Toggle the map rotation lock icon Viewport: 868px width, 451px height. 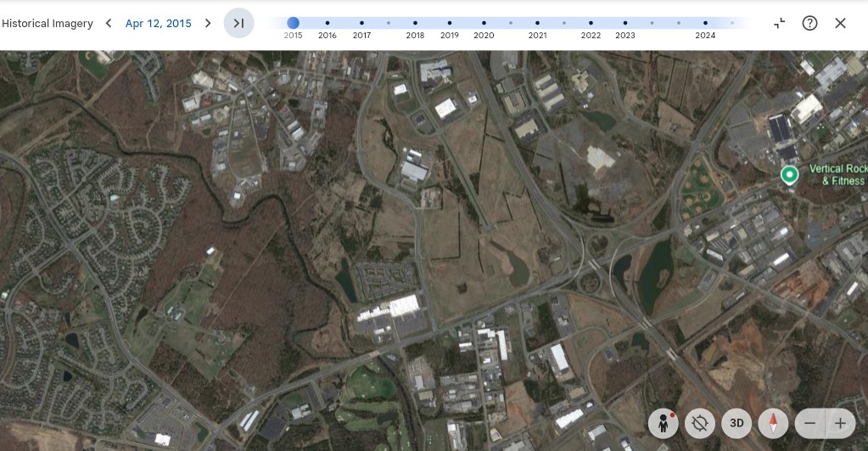(x=700, y=423)
